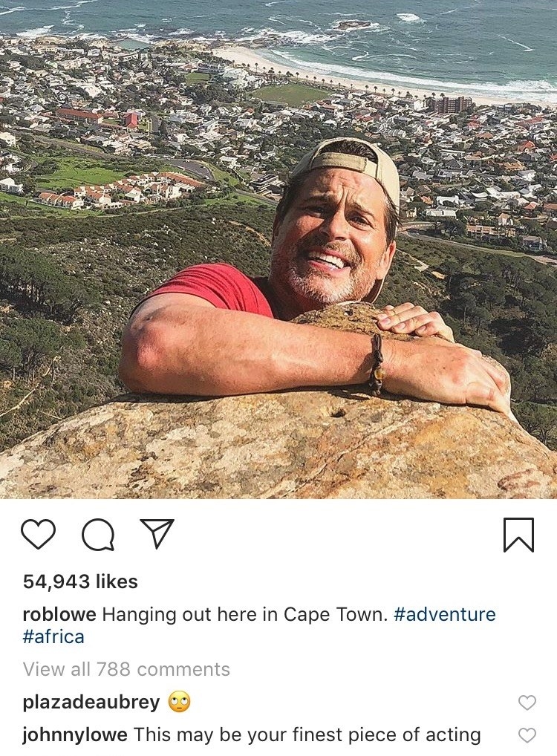This screenshot has width=557, height=756.
Task: Like johnnylowe's comment heart
Action: [527, 735]
